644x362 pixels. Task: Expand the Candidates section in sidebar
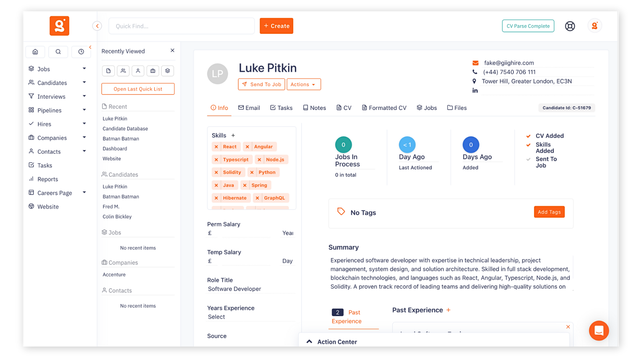pos(84,82)
